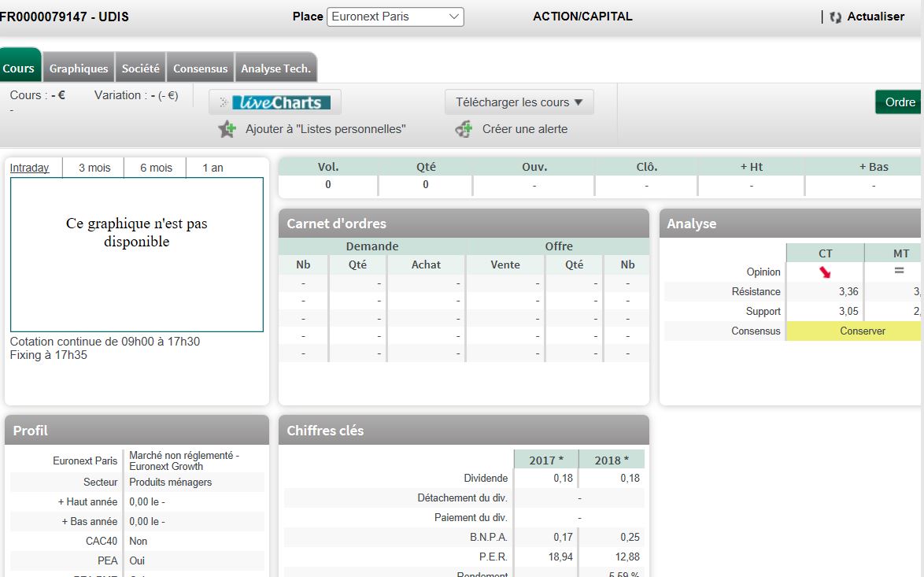Click the Vente column header
This screenshot has height=577, width=924.
pos(505,264)
